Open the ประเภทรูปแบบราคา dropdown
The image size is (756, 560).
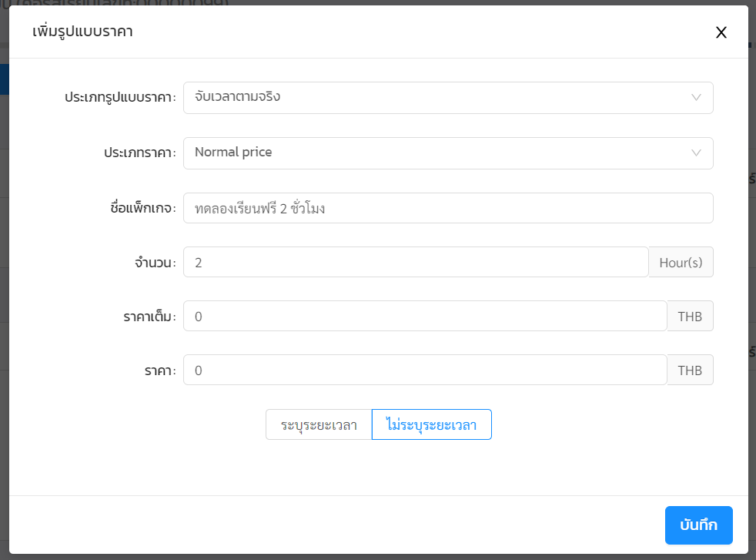pyautogui.click(x=439, y=98)
